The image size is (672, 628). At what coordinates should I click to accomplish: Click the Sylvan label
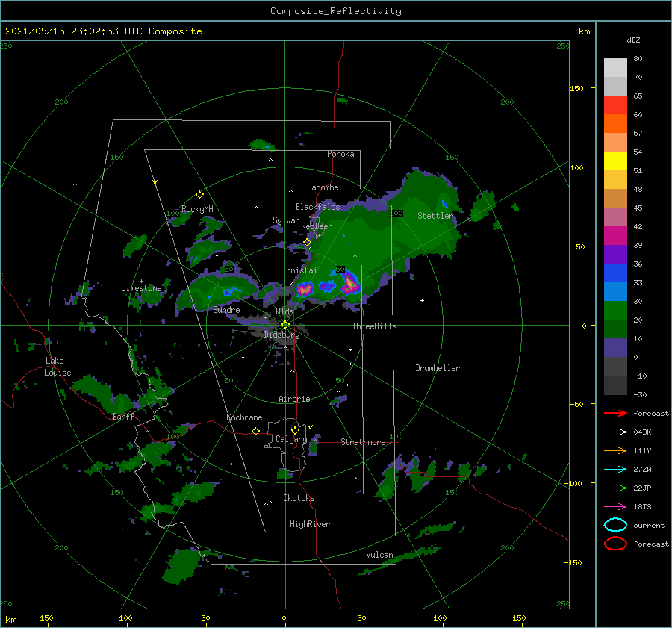point(286,220)
